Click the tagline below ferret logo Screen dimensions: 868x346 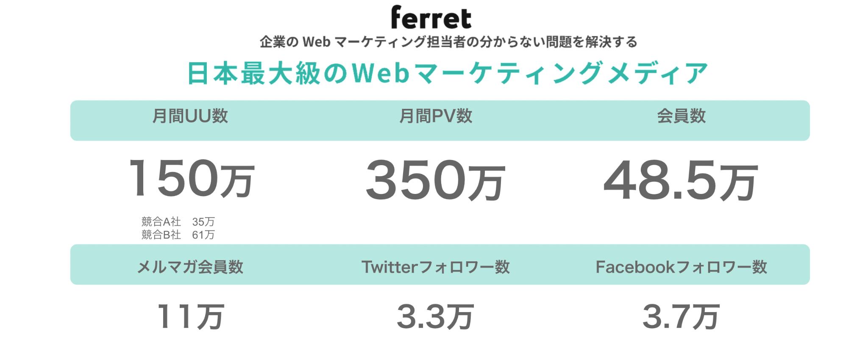(448, 42)
